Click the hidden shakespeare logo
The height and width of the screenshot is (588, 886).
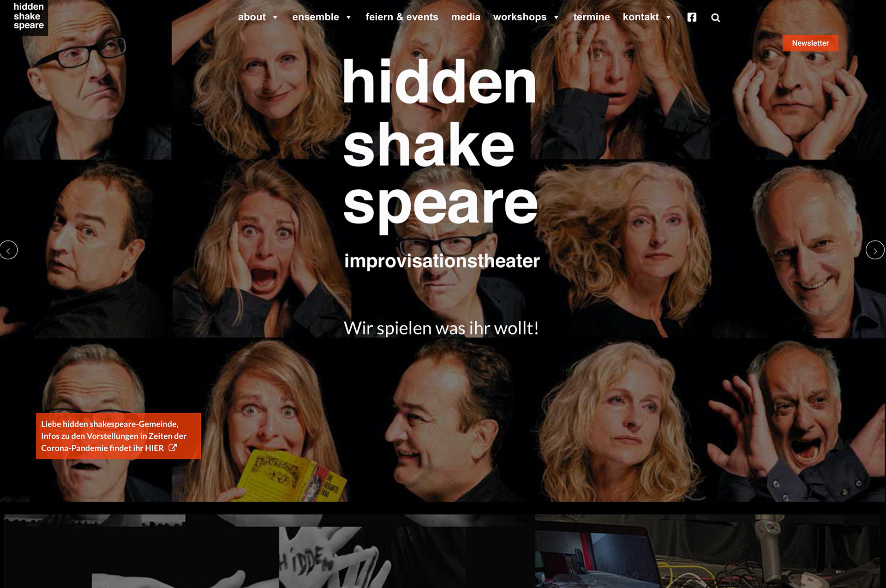[29, 16]
